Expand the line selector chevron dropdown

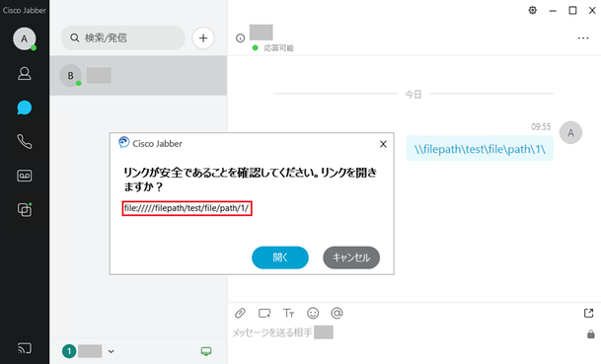111,351
